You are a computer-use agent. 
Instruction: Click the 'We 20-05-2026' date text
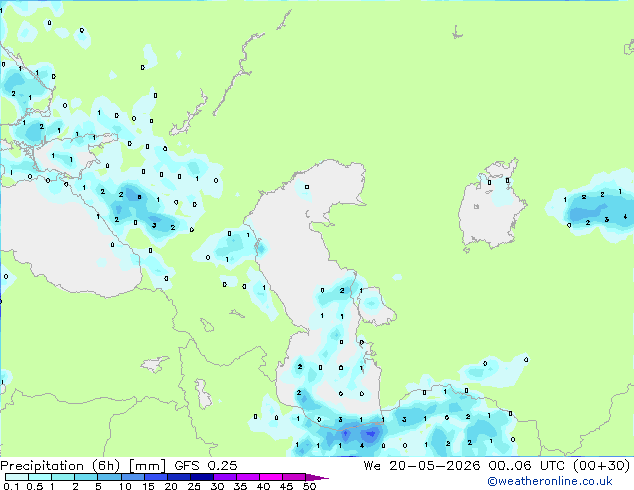(x=422, y=466)
